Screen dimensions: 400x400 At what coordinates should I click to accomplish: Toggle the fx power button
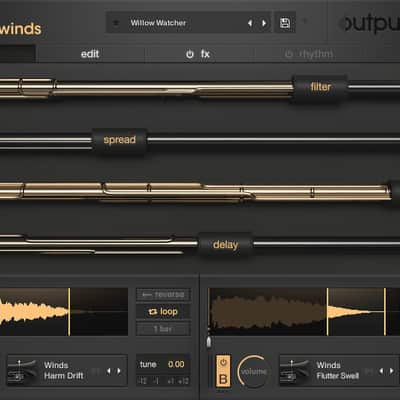coord(190,54)
